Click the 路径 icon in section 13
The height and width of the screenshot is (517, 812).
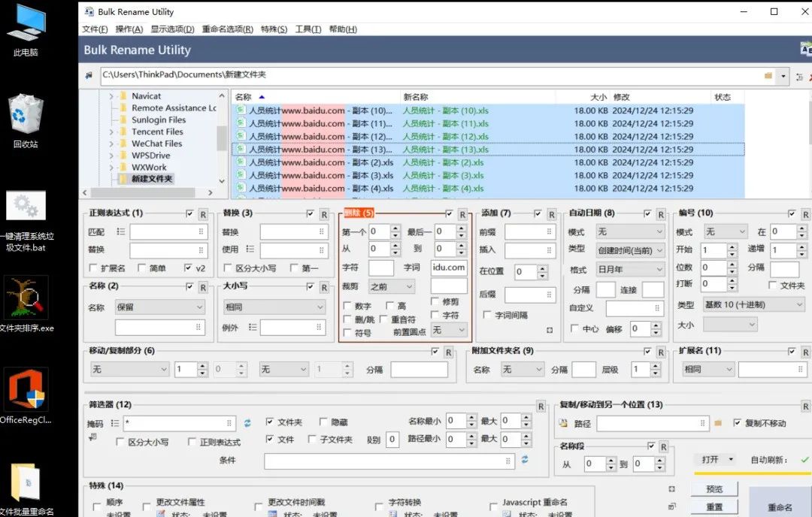(x=563, y=423)
